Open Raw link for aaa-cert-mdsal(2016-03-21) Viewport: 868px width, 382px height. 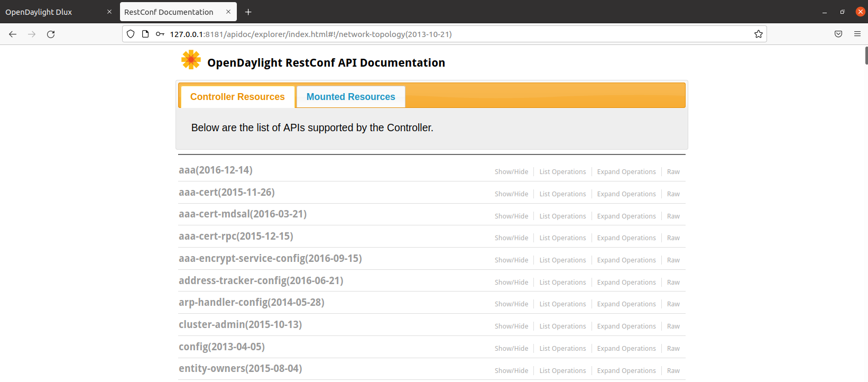(673, 216)
